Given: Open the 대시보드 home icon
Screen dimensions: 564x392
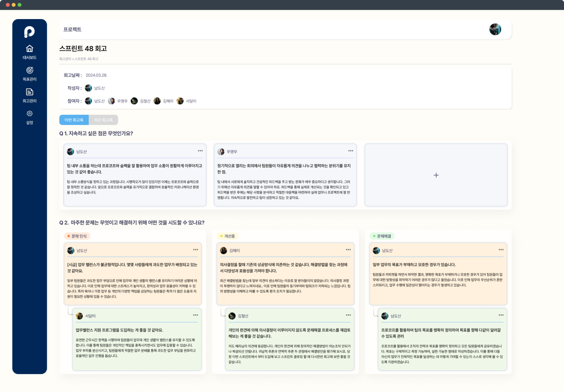Looking at the screenshot, I should pos(30,49).
